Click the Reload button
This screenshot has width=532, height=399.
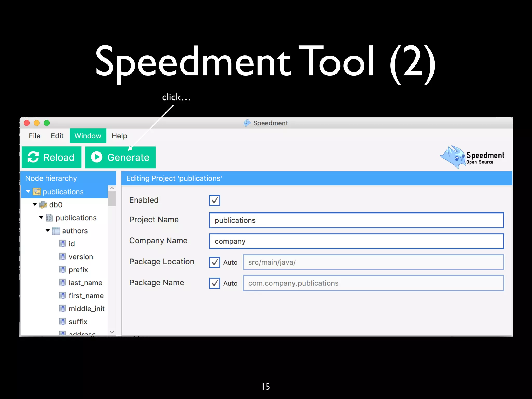tap(51, 157)
